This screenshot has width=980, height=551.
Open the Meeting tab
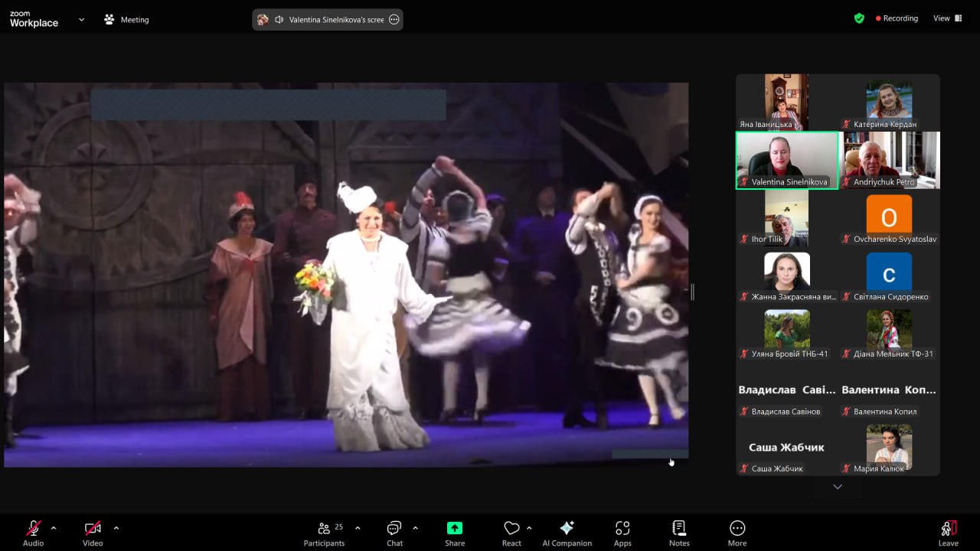pos(127,20)
